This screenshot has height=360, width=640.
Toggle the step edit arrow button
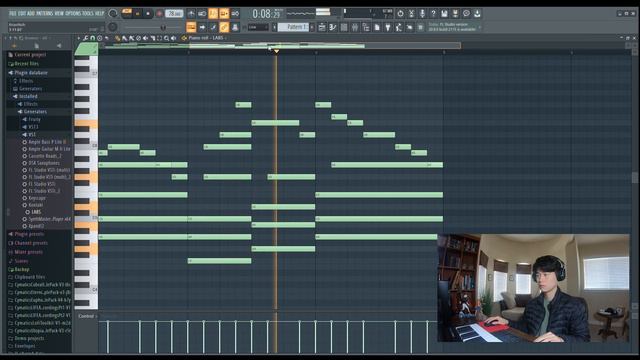202,27
